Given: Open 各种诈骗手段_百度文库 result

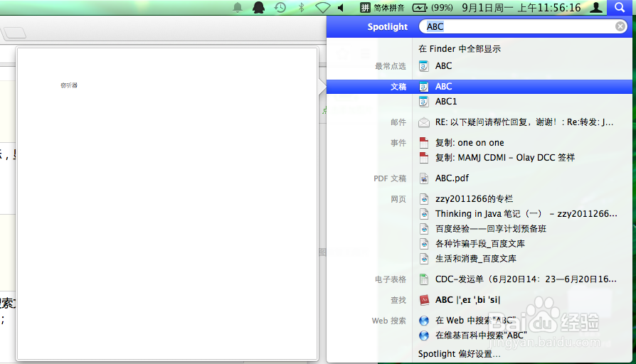Looking at the screenshot, I should tap(479, 244).
